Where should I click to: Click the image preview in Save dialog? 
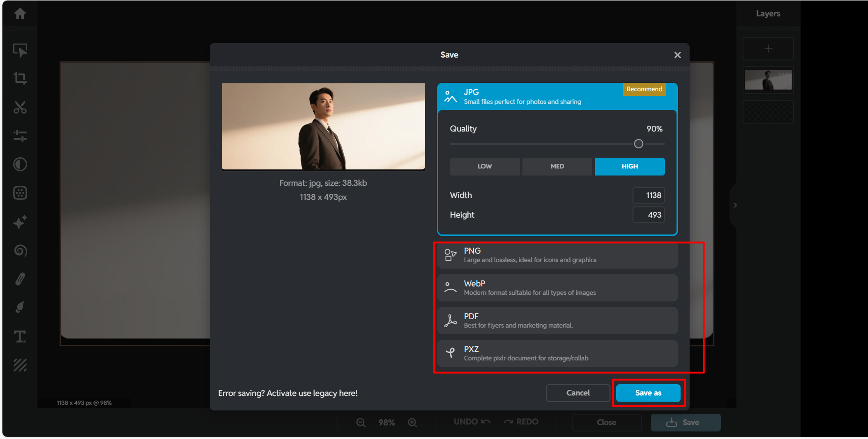tap(324, 126)
